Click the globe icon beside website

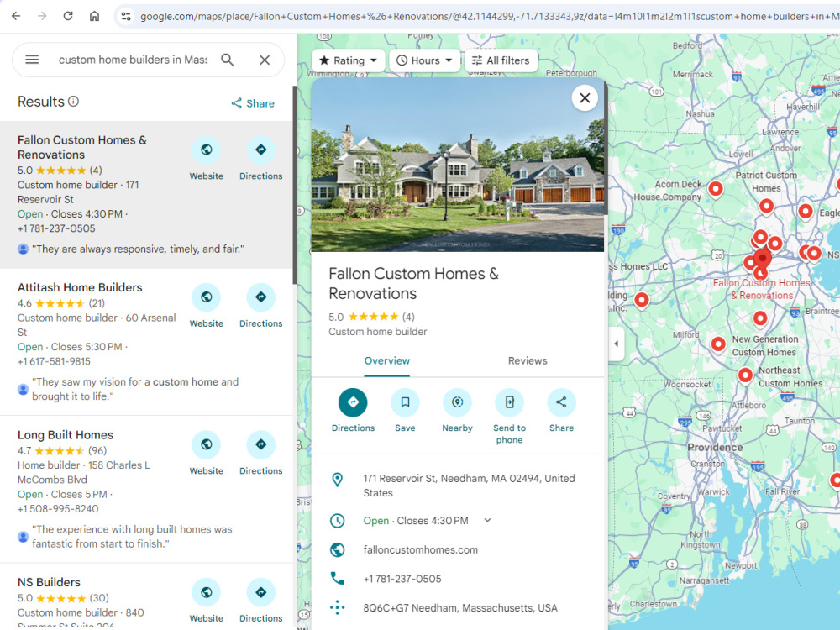point(337,549)
